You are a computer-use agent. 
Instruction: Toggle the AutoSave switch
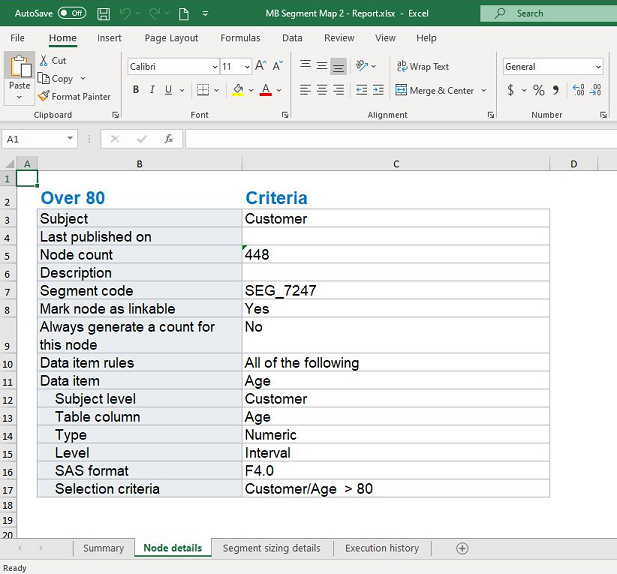click(x=72, y=14)
